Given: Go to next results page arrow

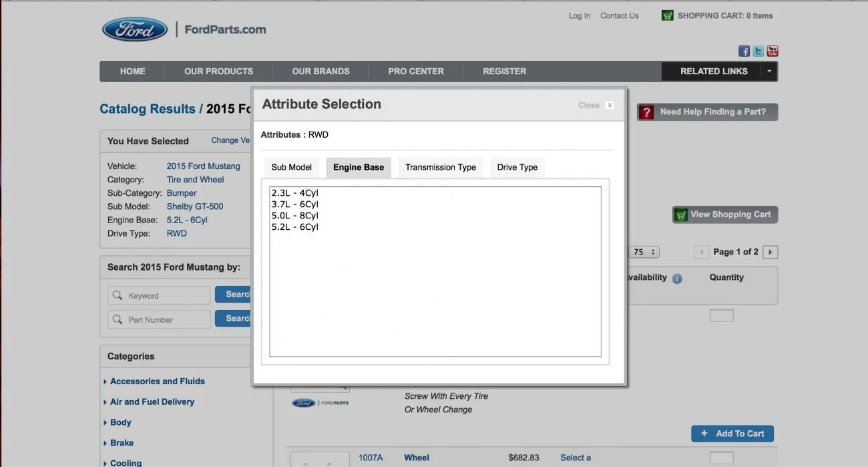Looking at the screenshot, I should 771,252.
